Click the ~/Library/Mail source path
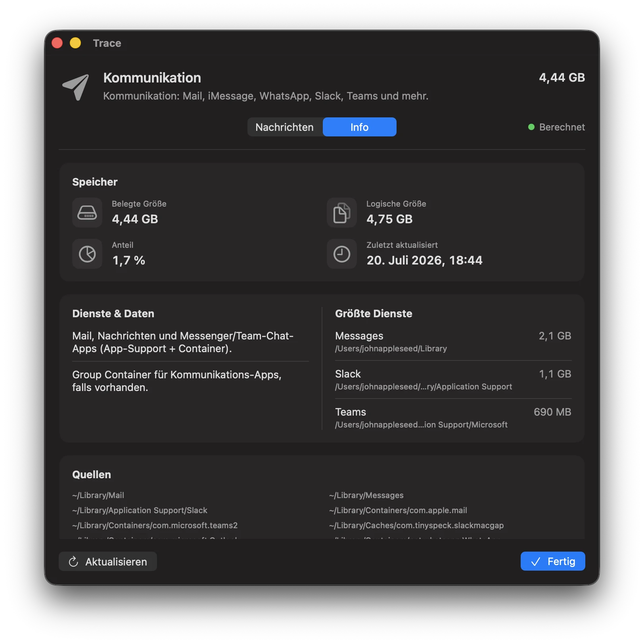Image resolution: width=644 pixels, height=644 pixels. point(98,495)
